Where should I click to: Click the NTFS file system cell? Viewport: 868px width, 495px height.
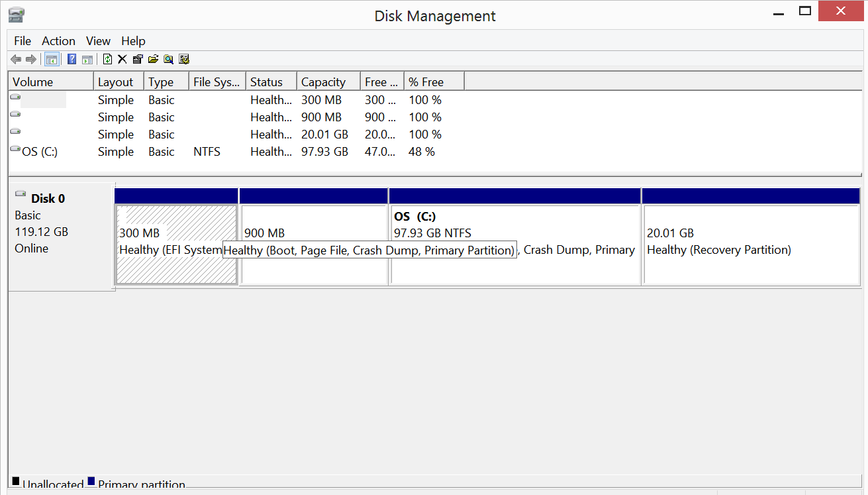207,152
